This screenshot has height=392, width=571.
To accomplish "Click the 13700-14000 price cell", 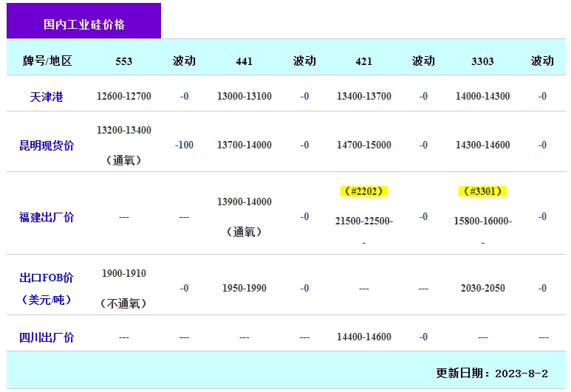I will 245,145.
